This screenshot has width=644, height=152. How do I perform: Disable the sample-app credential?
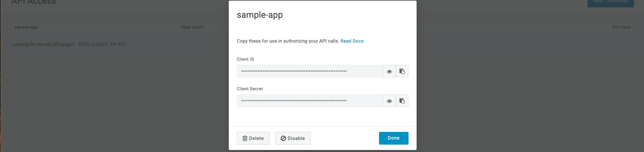(293, 138)
